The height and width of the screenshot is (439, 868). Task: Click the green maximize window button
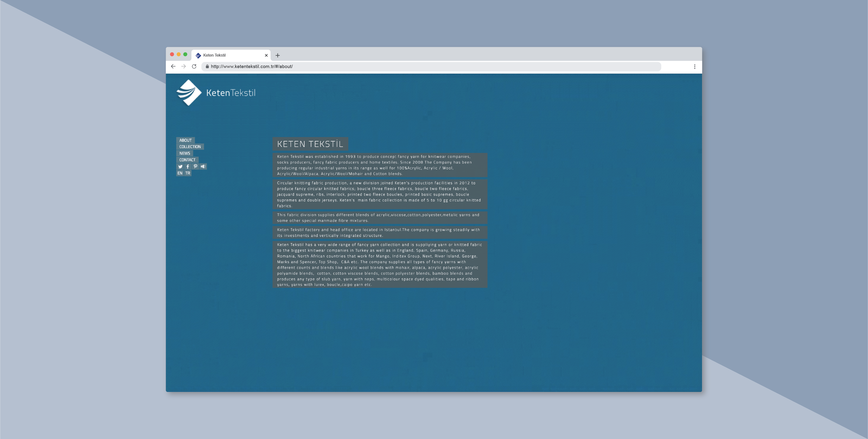tap(185, 54)
